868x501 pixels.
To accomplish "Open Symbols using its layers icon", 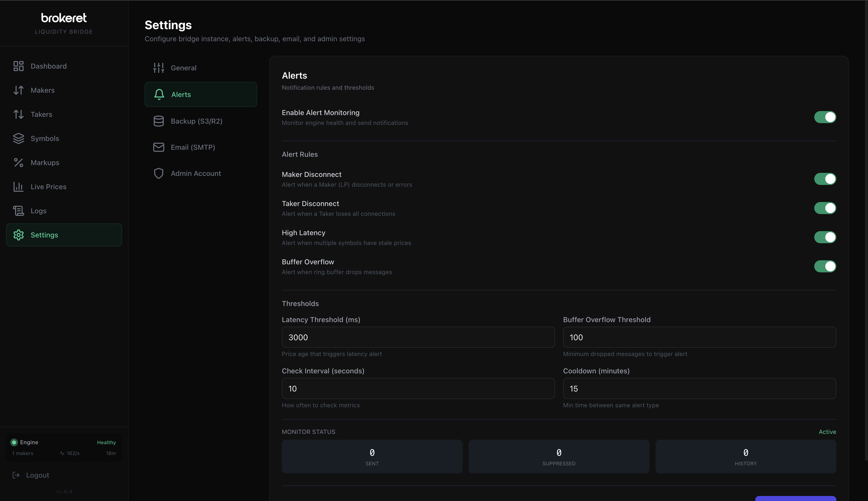I will pyautogui.click(x=18, y=138).
